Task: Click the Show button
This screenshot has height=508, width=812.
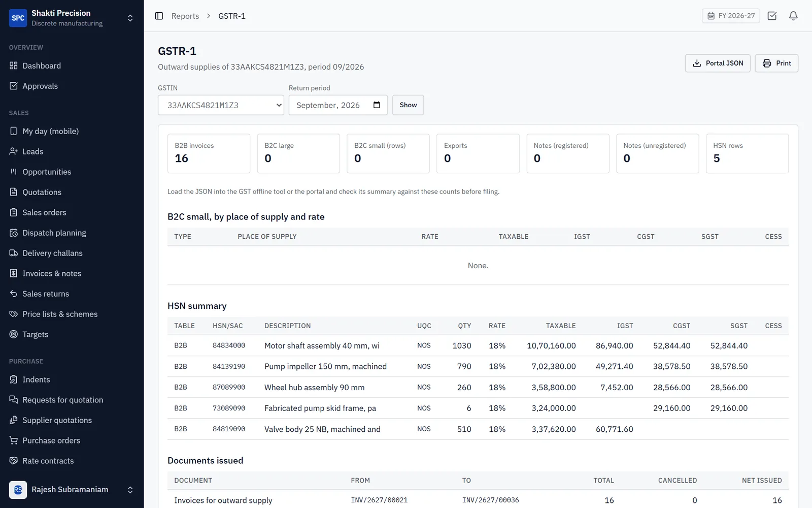Action: click(x=408, y=105)
